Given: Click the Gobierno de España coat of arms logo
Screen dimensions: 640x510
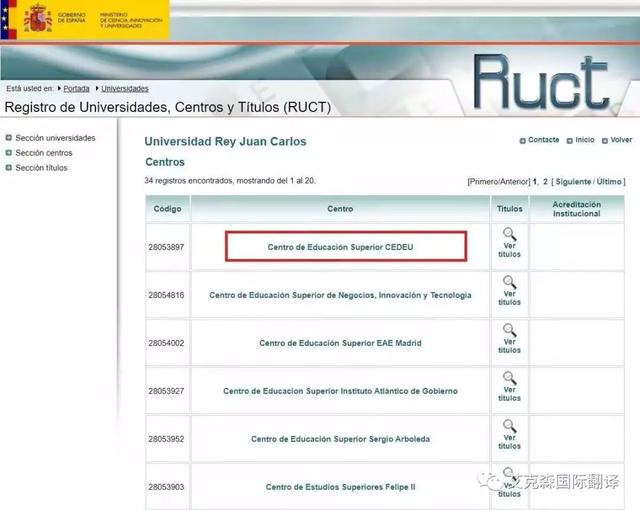Looking at the screenshot, I should click(x=38, y=18).
